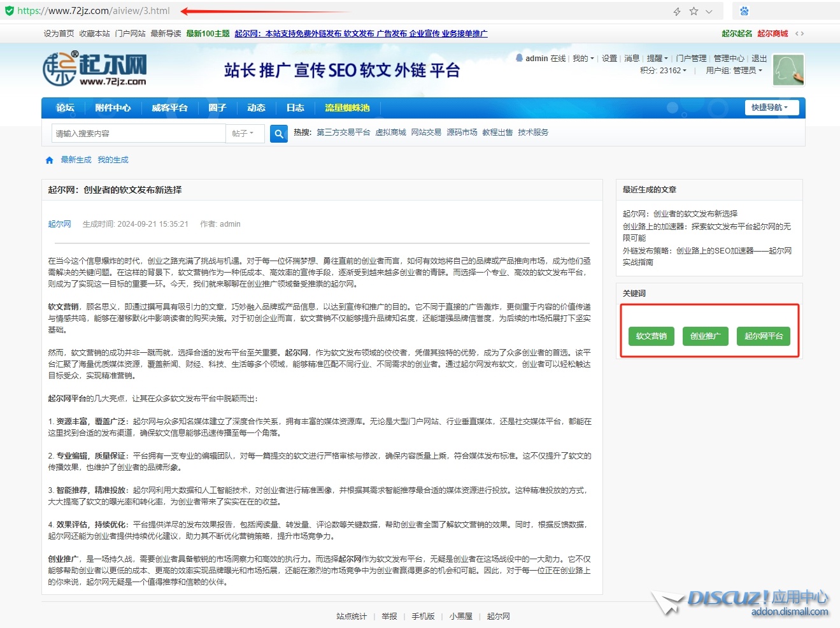Open the 帖子 search type dropdown

(x=245, y=134)
